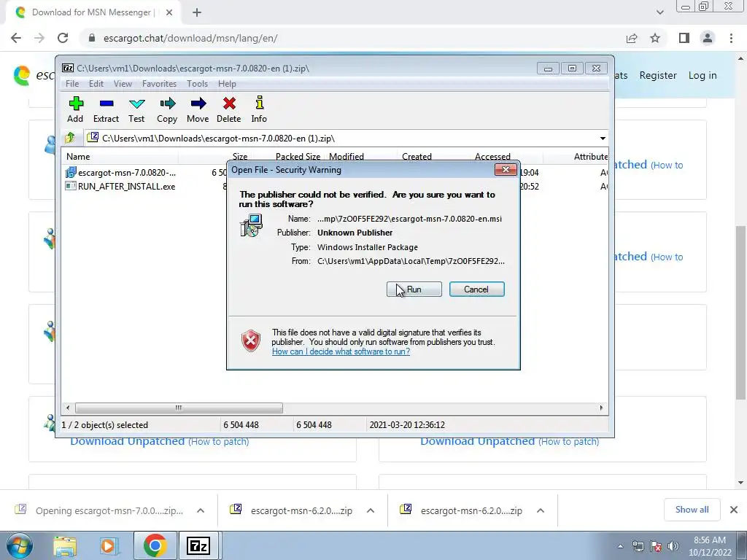Image resolution: width=747 pixels, height=560 pixels.
Task: Switch to Chrome in the taskbar
Action: [x=155, y=545]
